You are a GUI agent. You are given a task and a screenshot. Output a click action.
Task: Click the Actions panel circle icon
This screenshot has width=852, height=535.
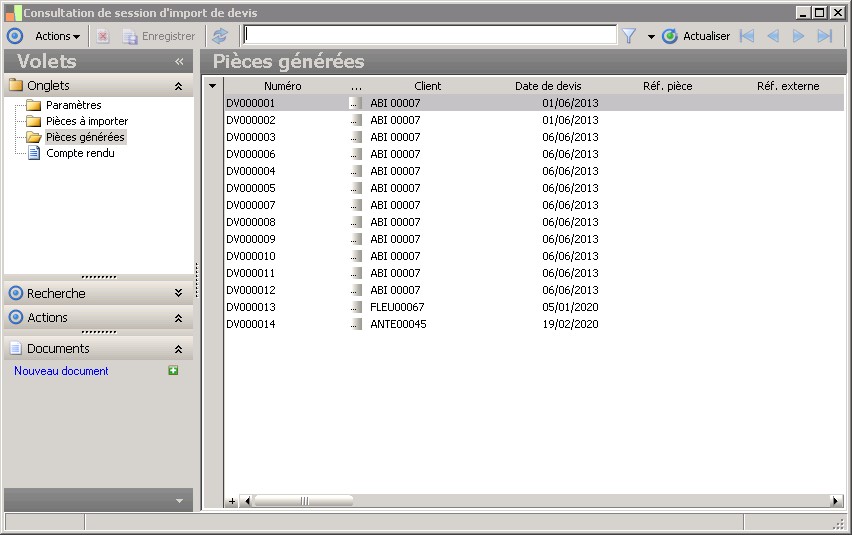[16, 317]
